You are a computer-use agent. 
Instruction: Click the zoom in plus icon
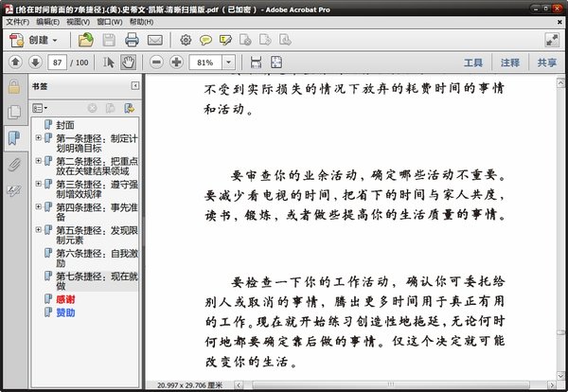click(x=176, y=62)
